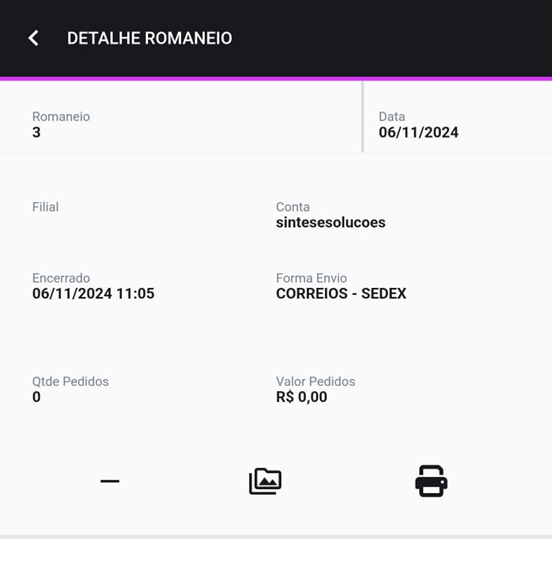Select the Conta value sintesesolucoes
This screenshot has height=562, width=552.
pos(330,222)
